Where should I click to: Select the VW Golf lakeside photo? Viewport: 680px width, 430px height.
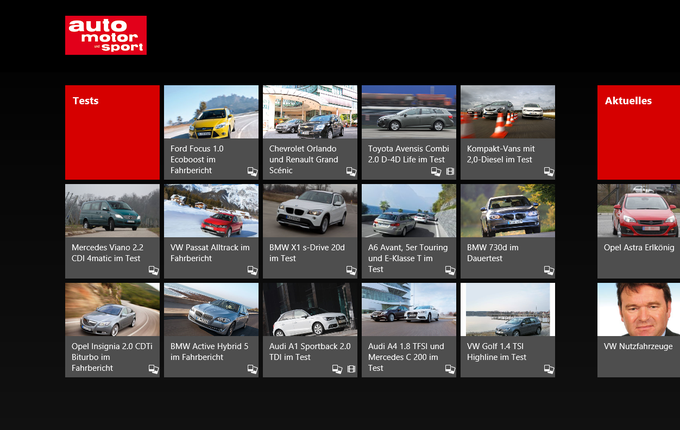[x=508, y=309]
